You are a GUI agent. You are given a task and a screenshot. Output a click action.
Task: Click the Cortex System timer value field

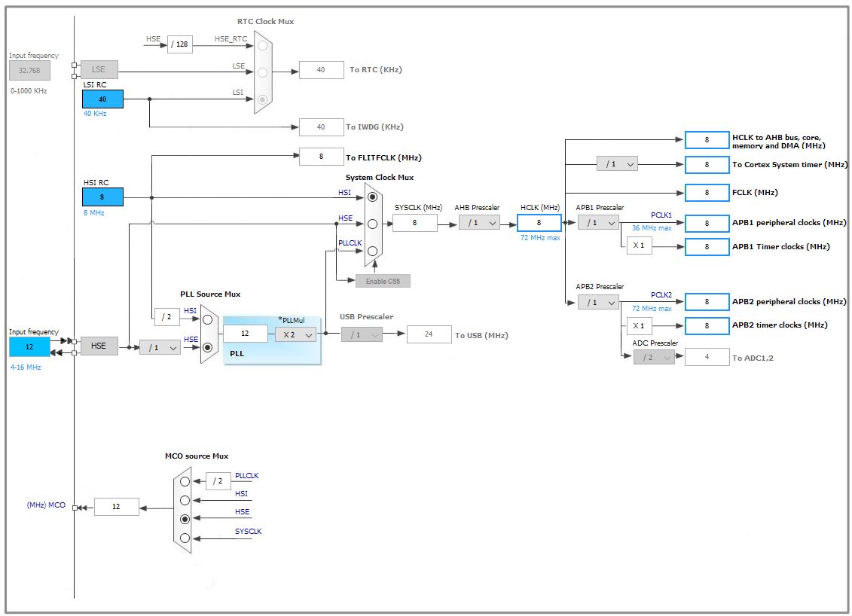pyautogui.click(x=707, y=165)
